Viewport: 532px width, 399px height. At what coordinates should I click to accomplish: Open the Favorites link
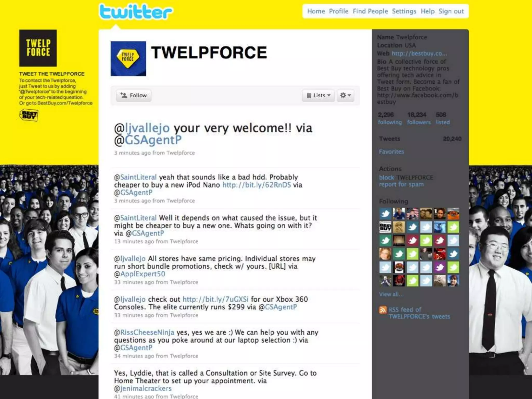[391, 152]
